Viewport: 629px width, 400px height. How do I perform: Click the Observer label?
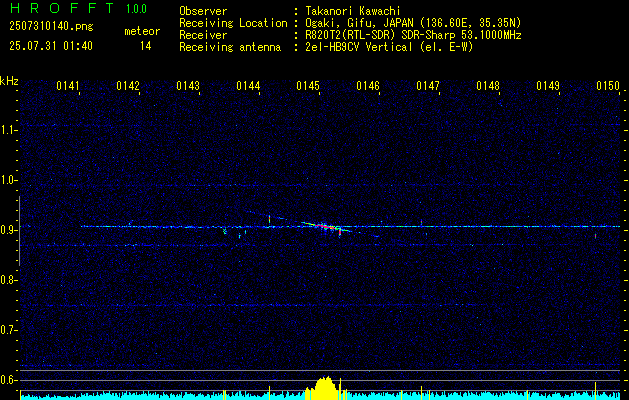[x=203, y=11]
